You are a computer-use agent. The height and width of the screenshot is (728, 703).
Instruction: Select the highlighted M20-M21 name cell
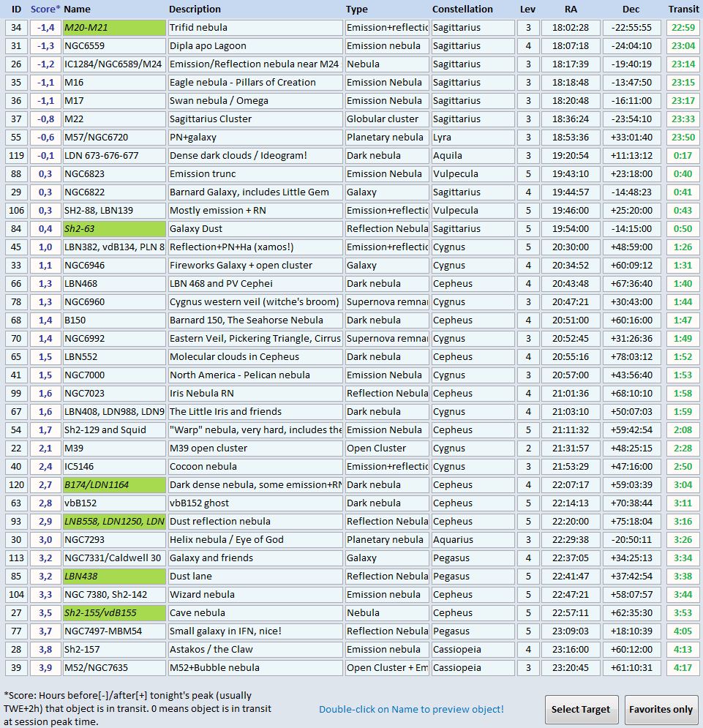pos(114,28)
